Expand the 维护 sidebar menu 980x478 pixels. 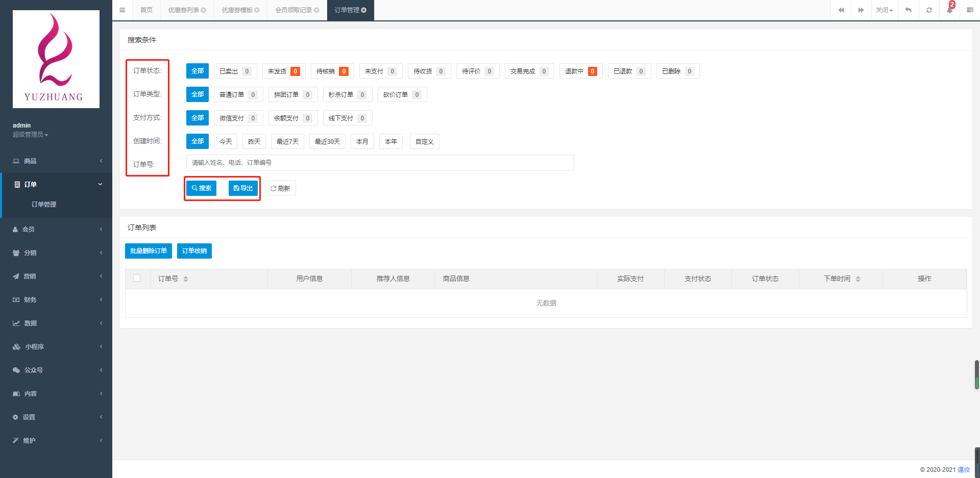coord(56,441)
